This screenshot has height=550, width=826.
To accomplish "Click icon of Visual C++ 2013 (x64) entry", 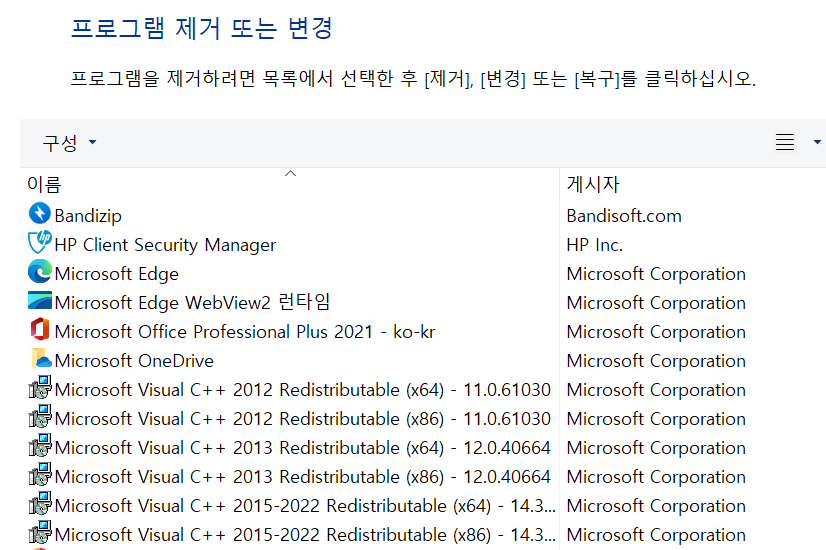I will (40, 445).
